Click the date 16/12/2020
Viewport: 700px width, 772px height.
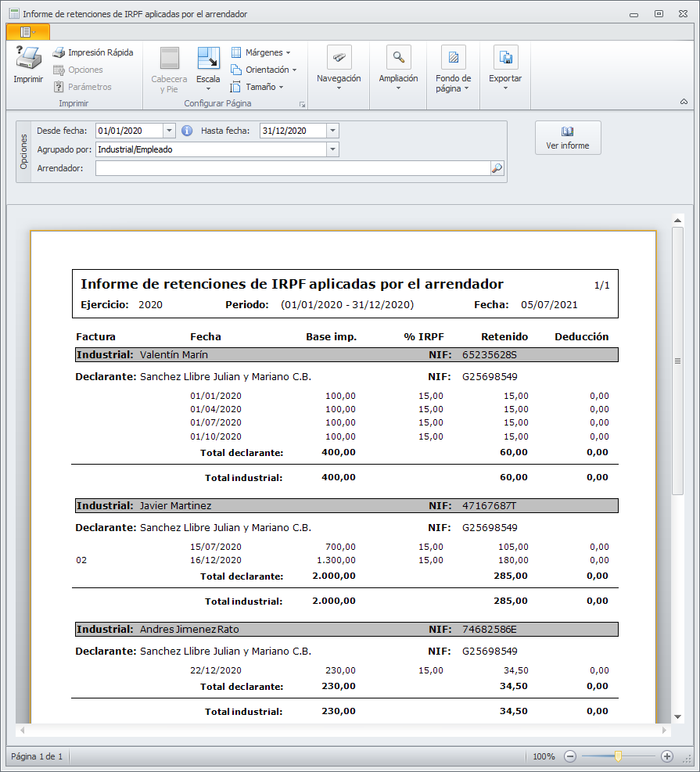click(x=216, y=560)
